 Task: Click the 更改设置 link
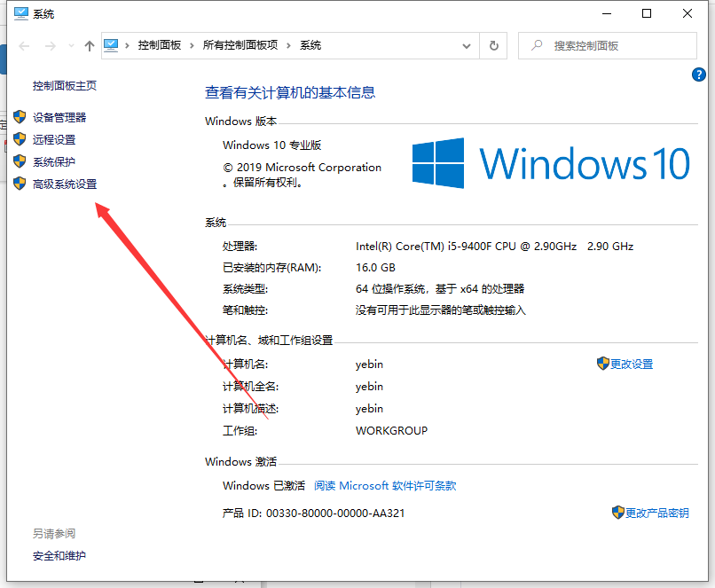point(631,364)
